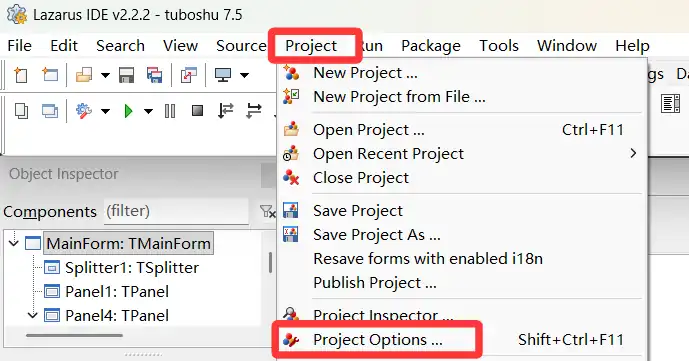The image size is (689, 361).
Task: Open dropdown arrow beside Run button
Action: 149,111
